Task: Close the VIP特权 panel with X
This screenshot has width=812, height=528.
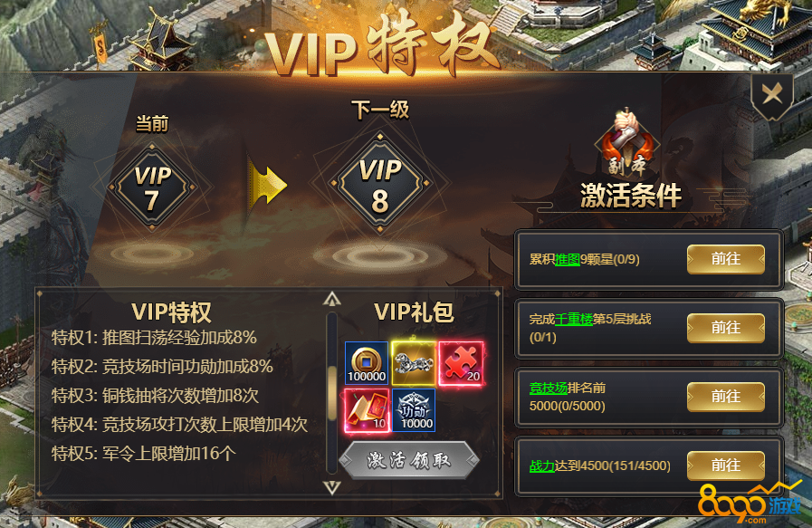Action: (772, 94)
